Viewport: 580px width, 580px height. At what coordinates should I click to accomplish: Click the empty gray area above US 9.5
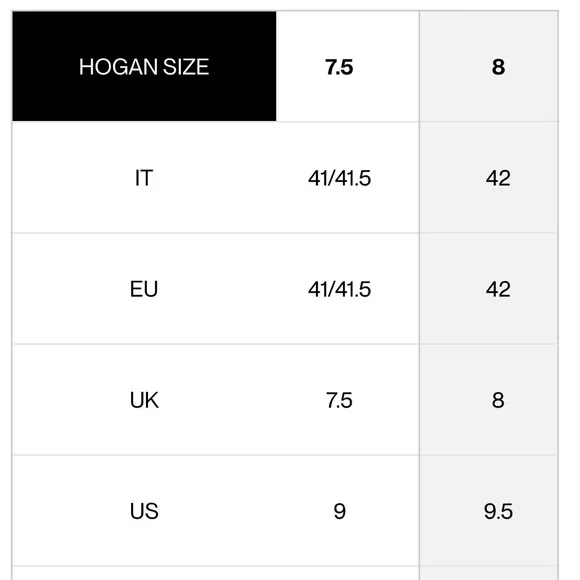[x=488, y=477]
